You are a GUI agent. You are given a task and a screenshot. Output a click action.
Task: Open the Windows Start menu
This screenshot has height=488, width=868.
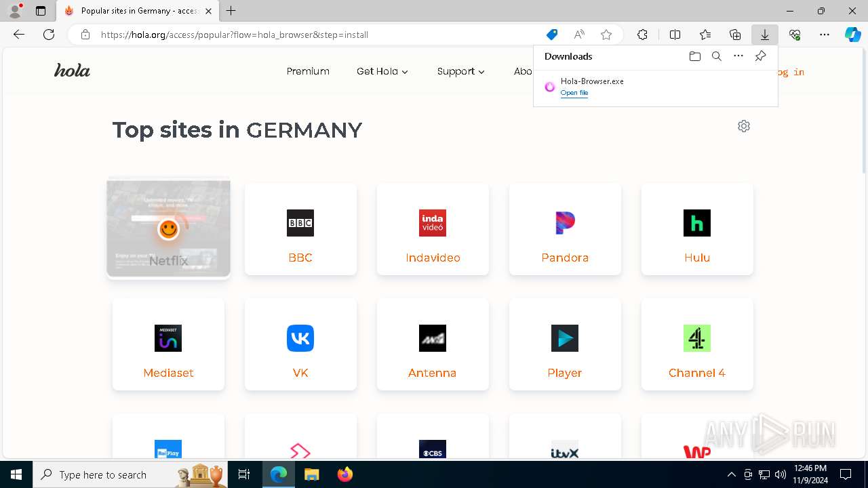pos(16,474)
